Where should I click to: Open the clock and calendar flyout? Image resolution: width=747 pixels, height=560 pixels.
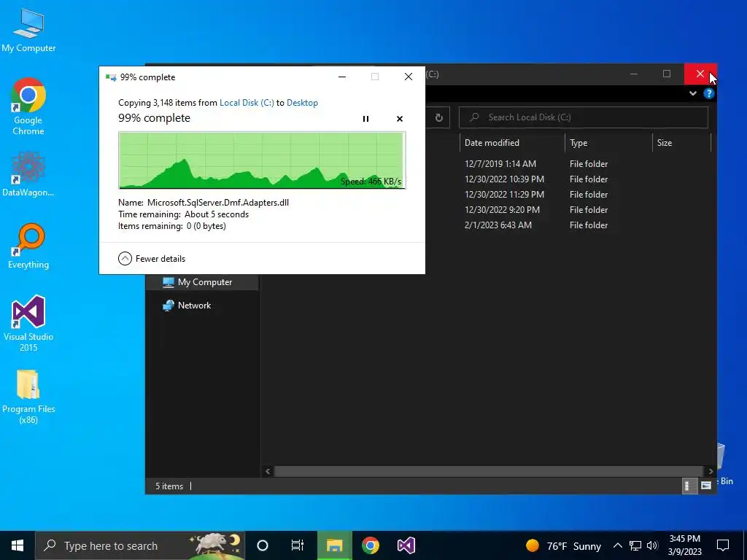[684, 545]
